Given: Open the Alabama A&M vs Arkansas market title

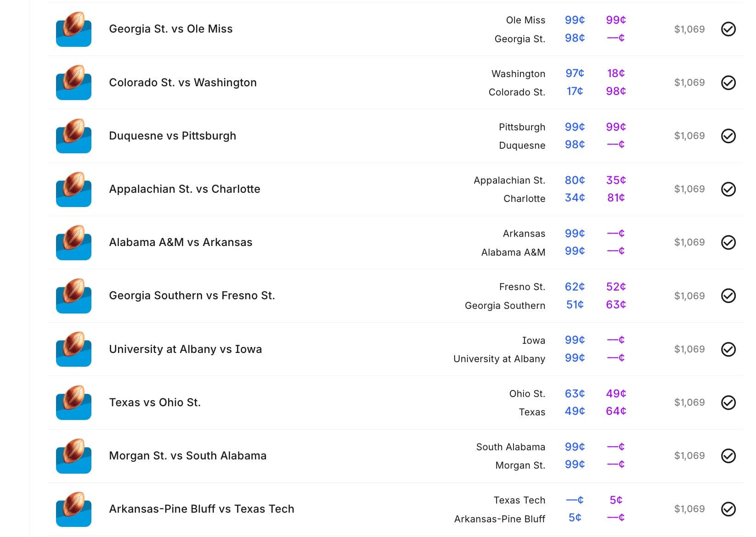Looking at the screenshot, I should 181,242.
